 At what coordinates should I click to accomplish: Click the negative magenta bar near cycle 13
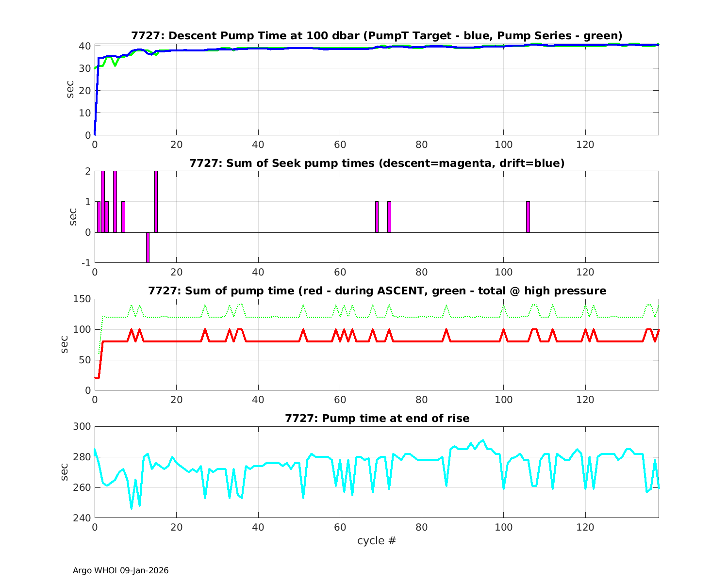(148, 247)
